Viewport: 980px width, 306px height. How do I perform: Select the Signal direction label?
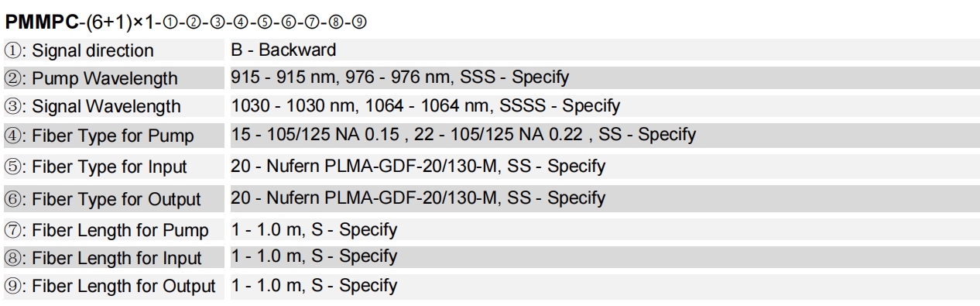79,52
